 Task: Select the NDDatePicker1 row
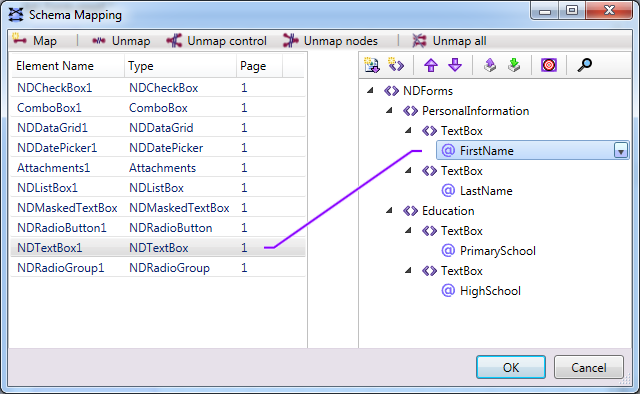158,148
